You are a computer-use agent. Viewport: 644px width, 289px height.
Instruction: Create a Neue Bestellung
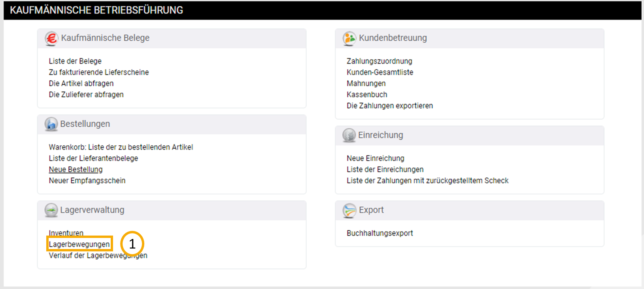pyautogui.click(x=76, y=169)
